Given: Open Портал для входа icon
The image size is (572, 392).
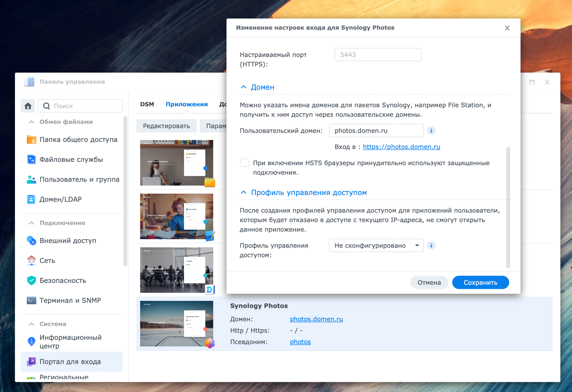Looking at the screenshot, I should coord(31,362).
